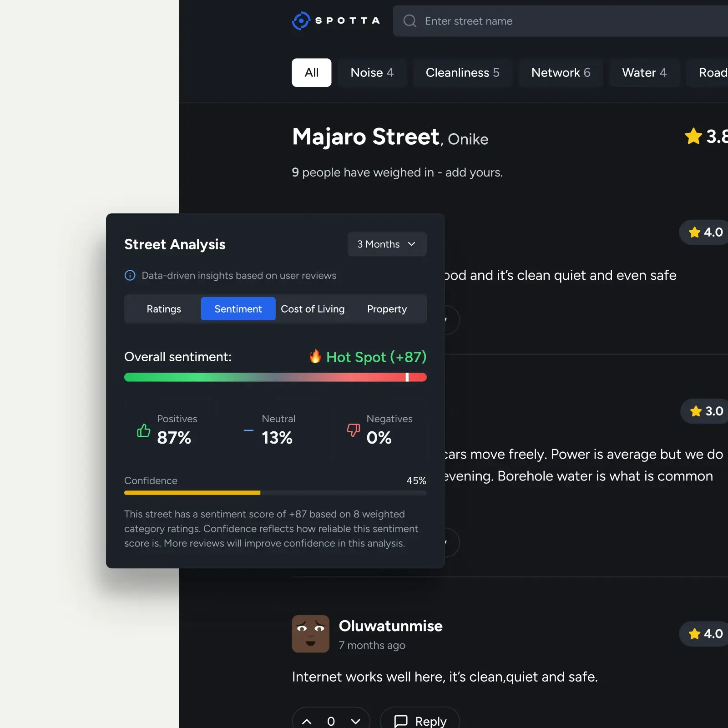
Task: Open the Cost of Living tab
Action: pyautogui.click(x=313, y=309)
